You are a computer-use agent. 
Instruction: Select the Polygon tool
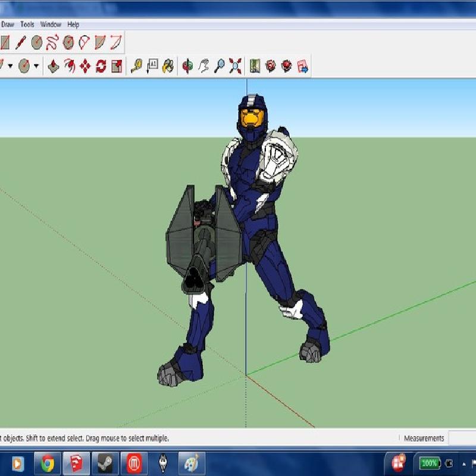pyautogui.click(x=68, y=42)
